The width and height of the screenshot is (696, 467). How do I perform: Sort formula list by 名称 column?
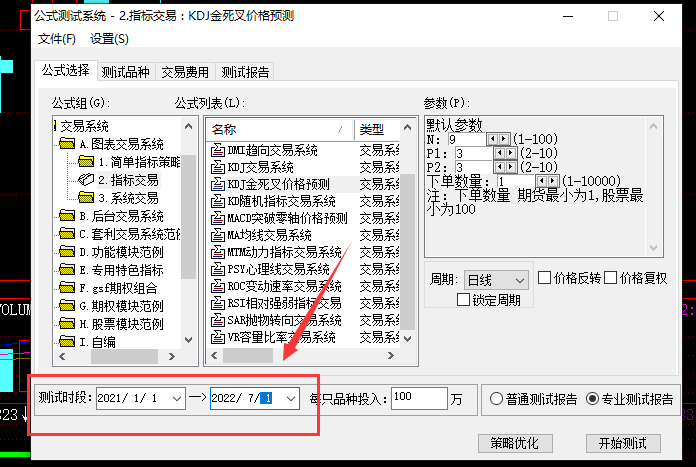[280, 130]
